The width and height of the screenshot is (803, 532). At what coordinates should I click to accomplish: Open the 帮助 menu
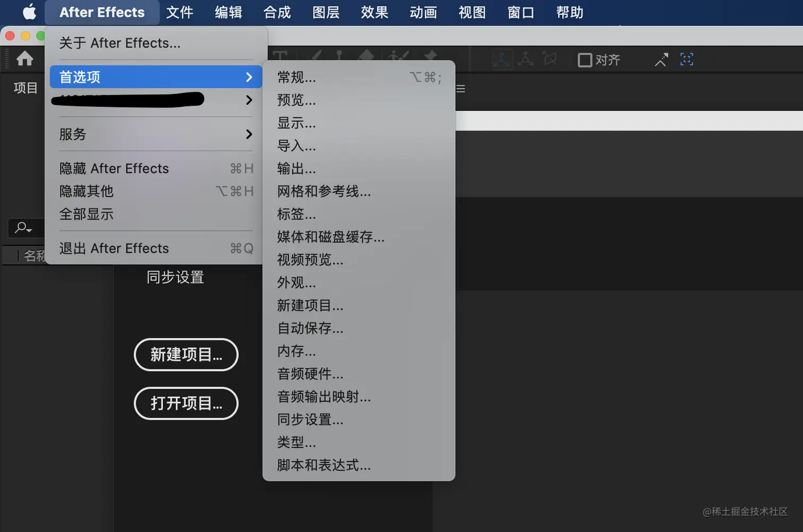(570, 12)
